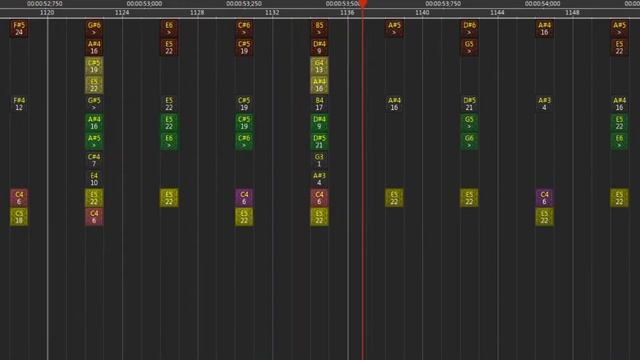Viewport: 640px width, 360px height.
Task: Click tick number 1124 on the ruler
Action: point(122,13)
